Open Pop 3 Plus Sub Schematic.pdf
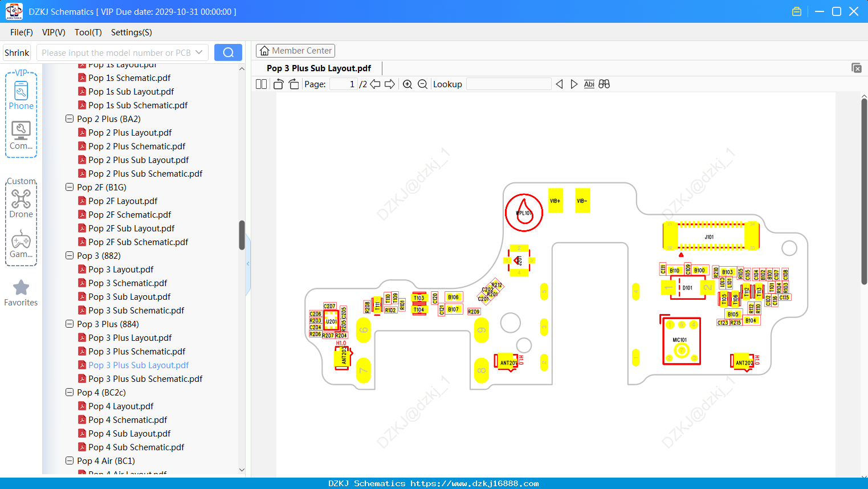This screenshot has height=489, width=868. click(145, 378)
